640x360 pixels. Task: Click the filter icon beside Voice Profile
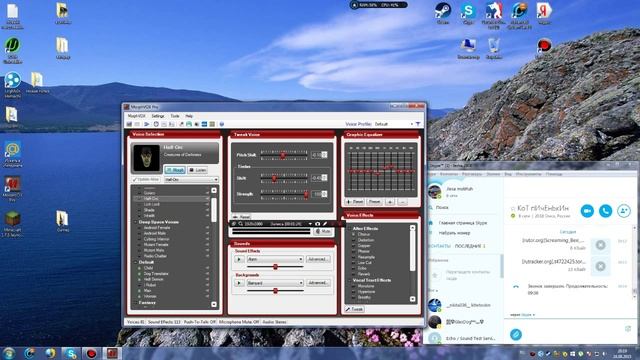tap(418, 124)
